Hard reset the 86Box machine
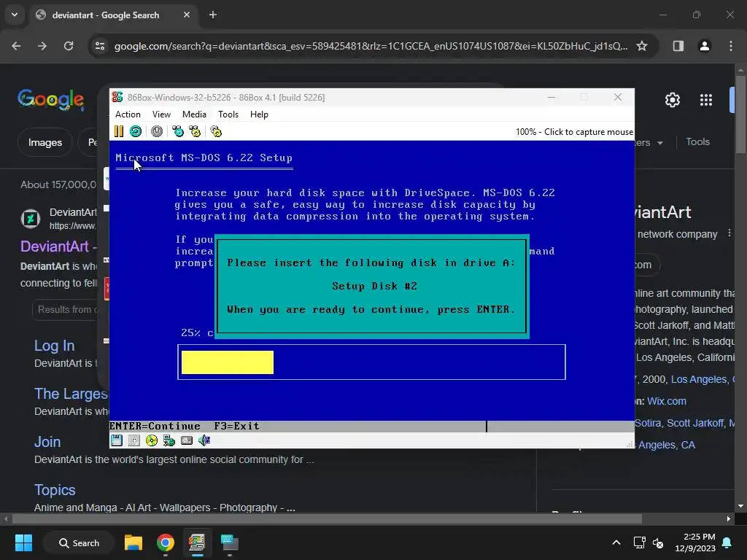 [x=136, y=131]
